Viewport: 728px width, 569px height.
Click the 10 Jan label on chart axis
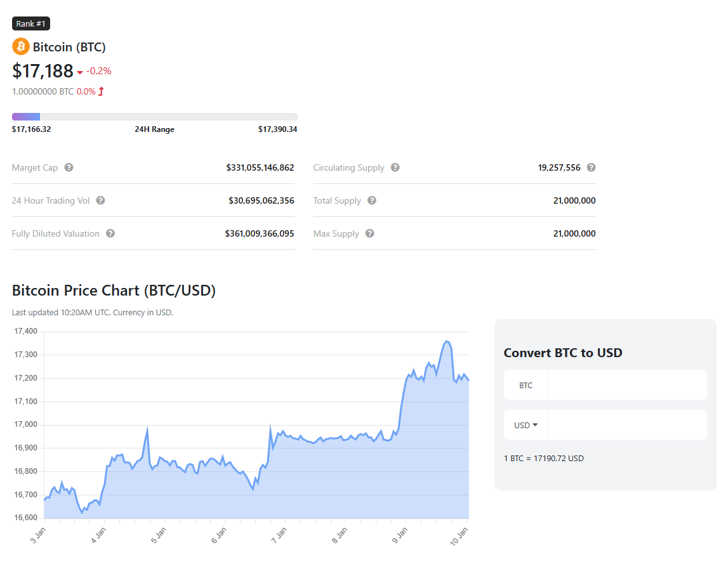(x=459, y=536)
